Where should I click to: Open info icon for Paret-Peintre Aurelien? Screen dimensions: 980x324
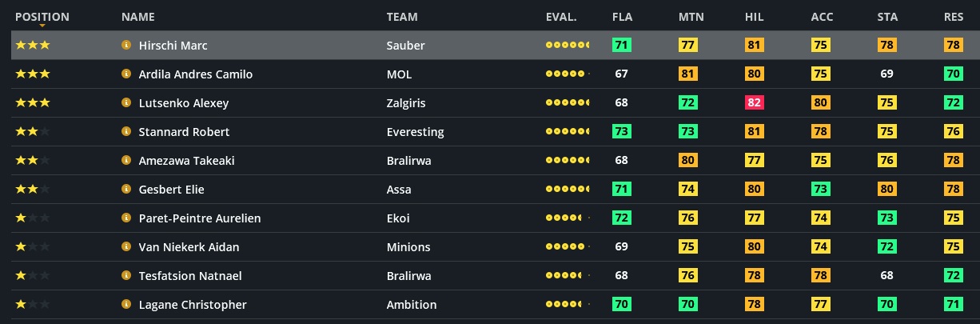(125, 218)
